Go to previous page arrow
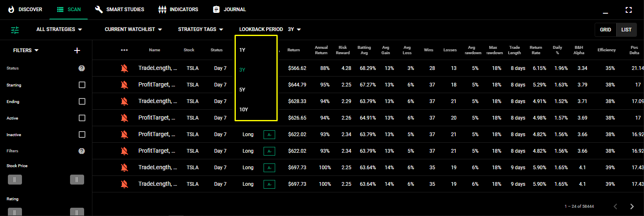 (615, 206)
